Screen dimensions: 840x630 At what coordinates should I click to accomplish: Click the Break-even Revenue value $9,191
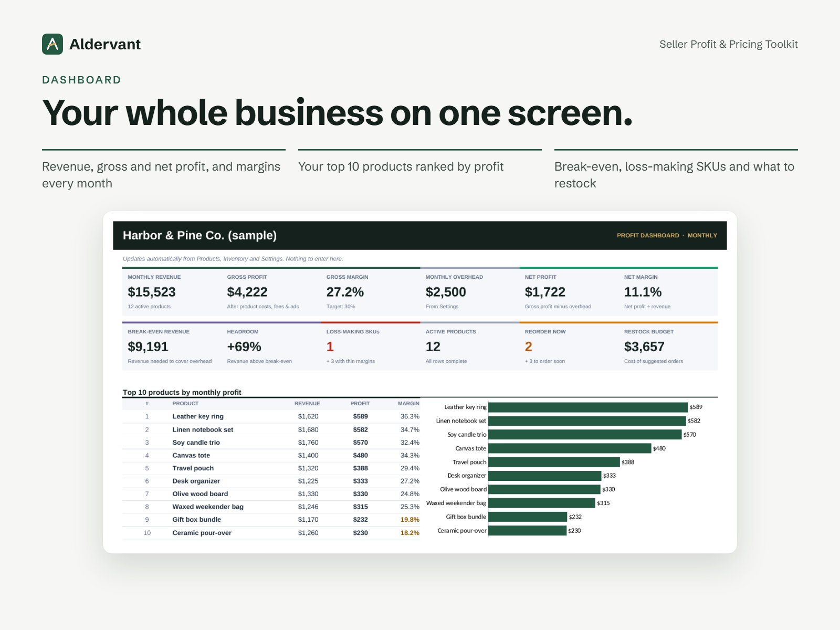click(148, 346)
